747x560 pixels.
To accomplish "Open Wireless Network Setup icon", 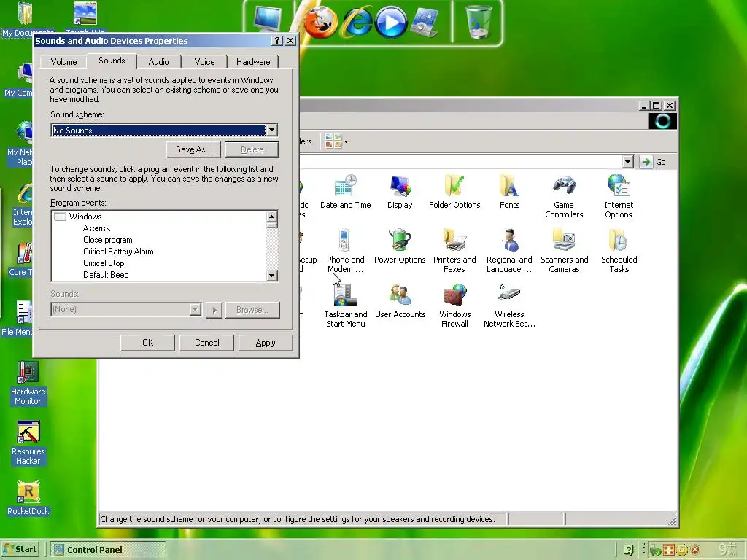I will click(x=509, y=306).
